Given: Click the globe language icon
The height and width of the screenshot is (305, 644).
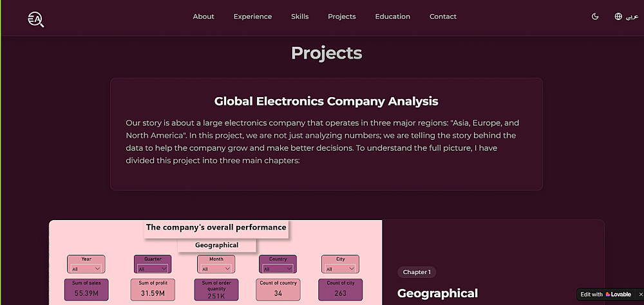Looking at the screenshot, I should click(x=618, y=17).
